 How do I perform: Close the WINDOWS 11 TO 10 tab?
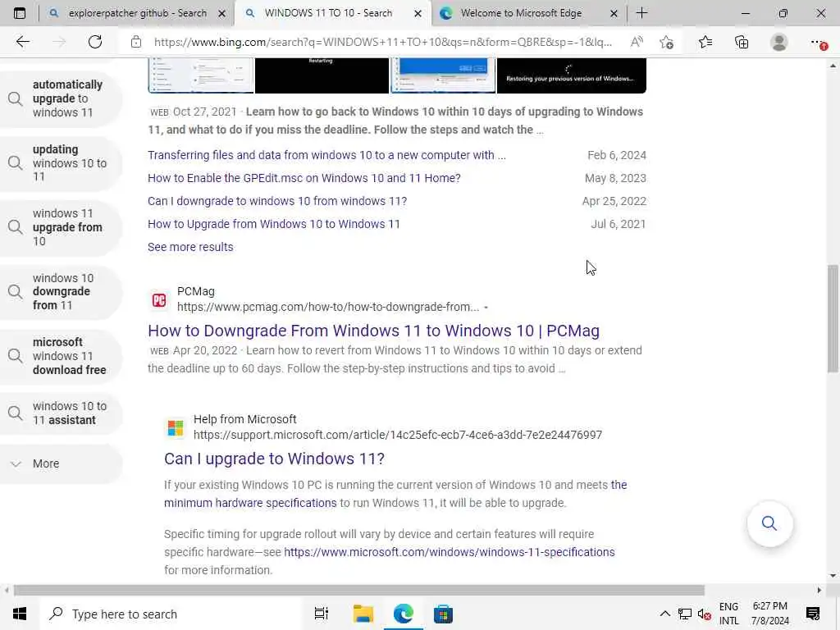[418, 13]
